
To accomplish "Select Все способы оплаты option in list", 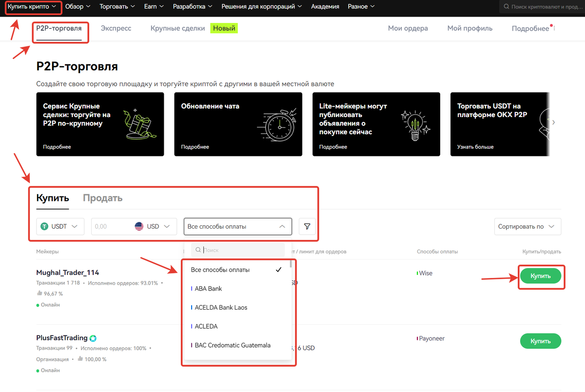I will (x=236, y=270).
